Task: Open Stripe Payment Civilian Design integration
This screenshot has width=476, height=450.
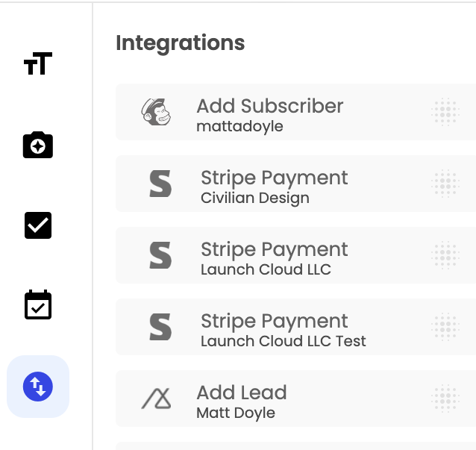Action: point(295,184)
